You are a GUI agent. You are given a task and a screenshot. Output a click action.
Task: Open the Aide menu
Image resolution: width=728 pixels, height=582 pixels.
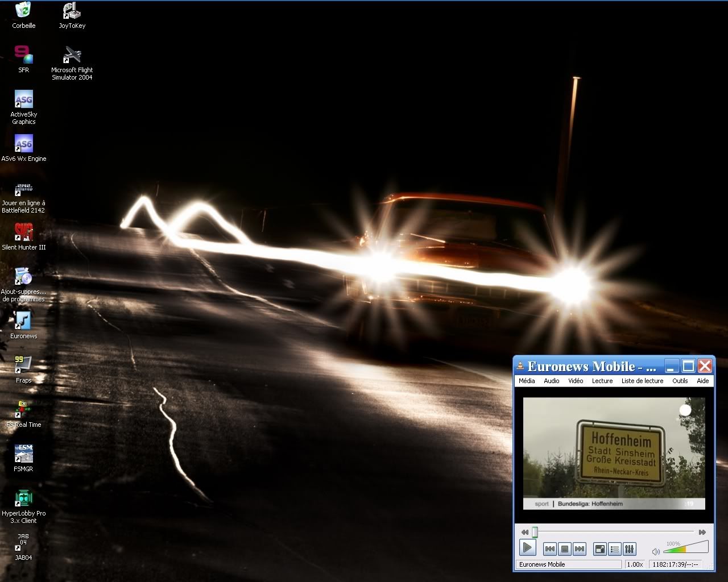pos(703,381)
